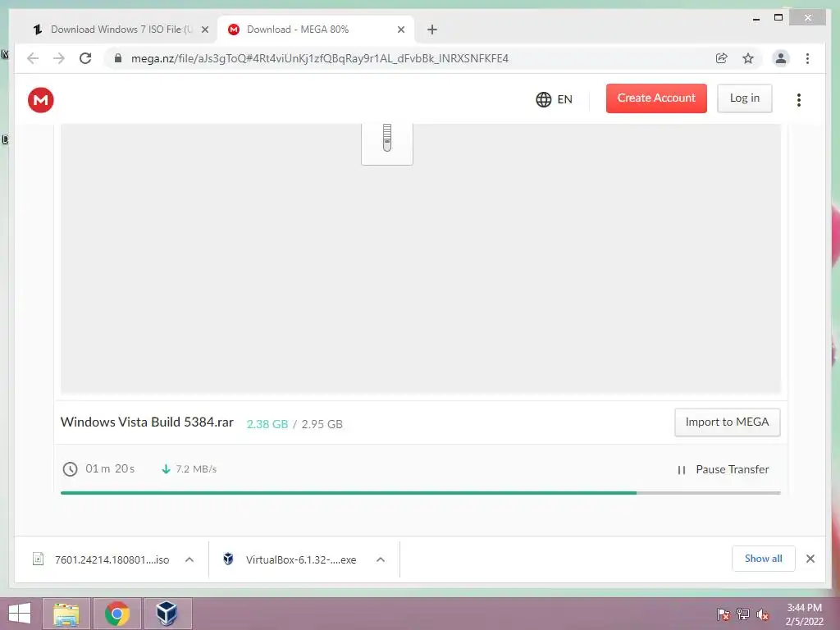This screenshot has width=840, height=630.
Task: Open the language selector globe EN
Action: click(554, 99)
